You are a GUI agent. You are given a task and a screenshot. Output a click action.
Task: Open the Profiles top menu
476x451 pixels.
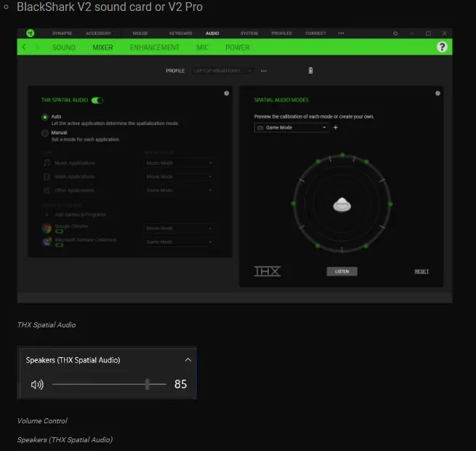pos(281,33)
